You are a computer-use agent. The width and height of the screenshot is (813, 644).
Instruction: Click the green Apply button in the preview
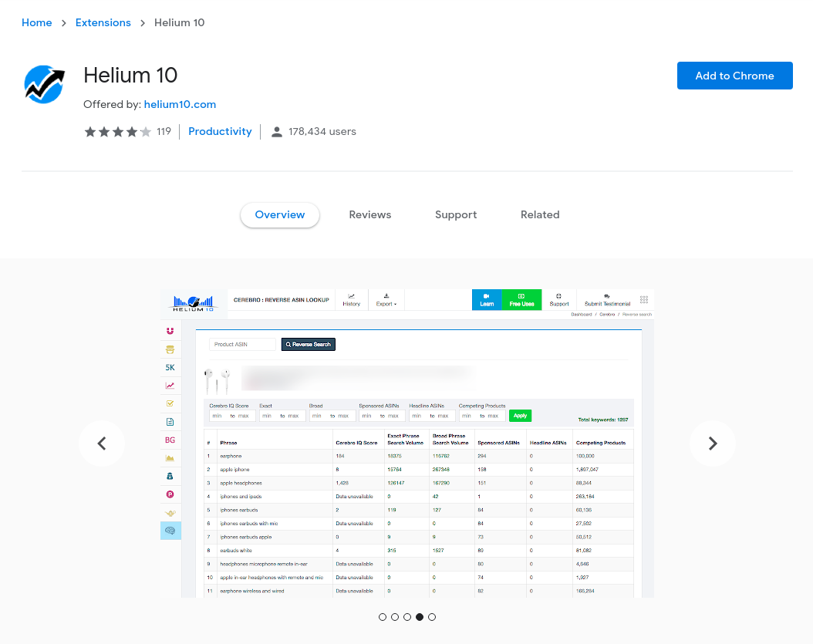tap(520, 416)
